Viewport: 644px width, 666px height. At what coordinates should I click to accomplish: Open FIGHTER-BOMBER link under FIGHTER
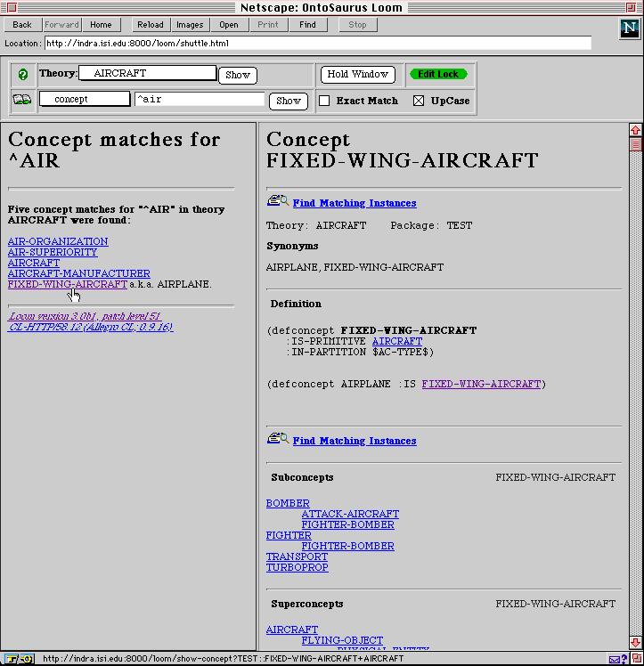(x=348, y=546)
